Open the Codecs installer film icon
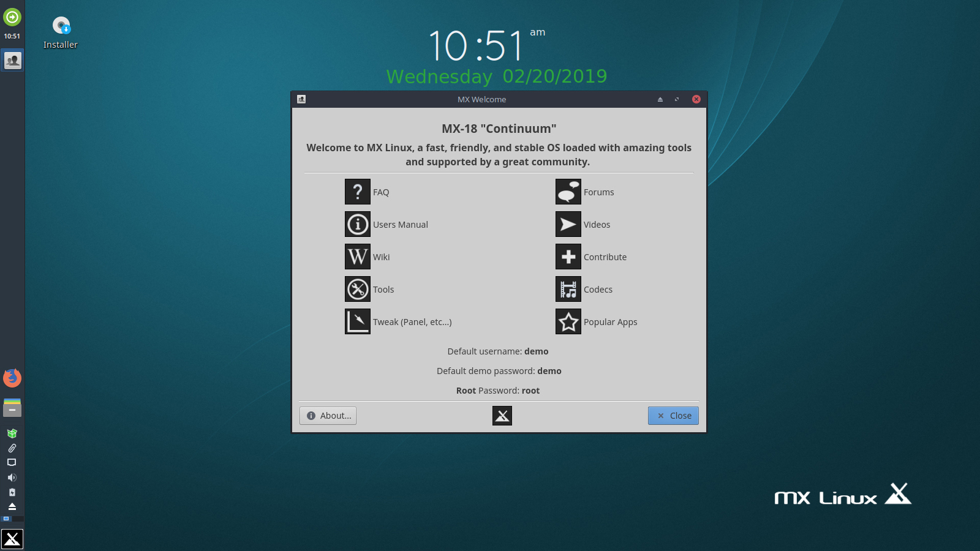The height and width of the screenshot is (551, 980). tap(568, 289)
